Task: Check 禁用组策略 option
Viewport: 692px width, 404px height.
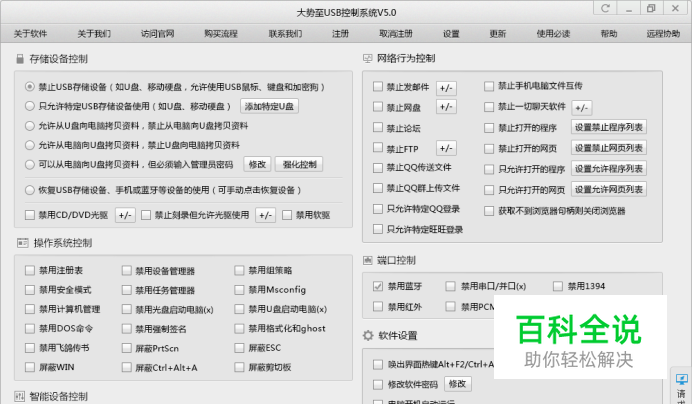Action: [x=239, y=270]
